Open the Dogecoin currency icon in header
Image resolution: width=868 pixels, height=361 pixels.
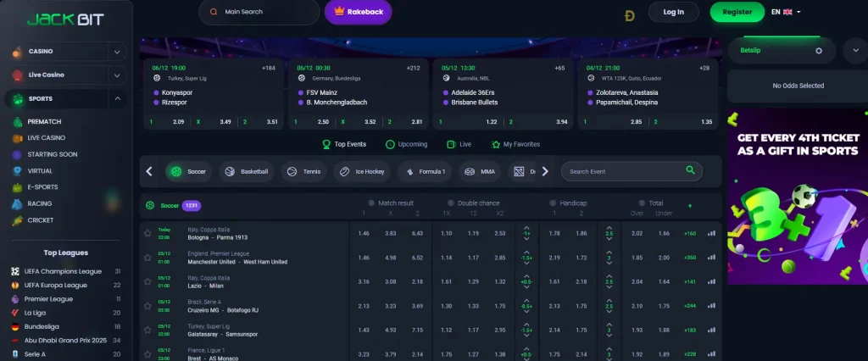point(630,15)
